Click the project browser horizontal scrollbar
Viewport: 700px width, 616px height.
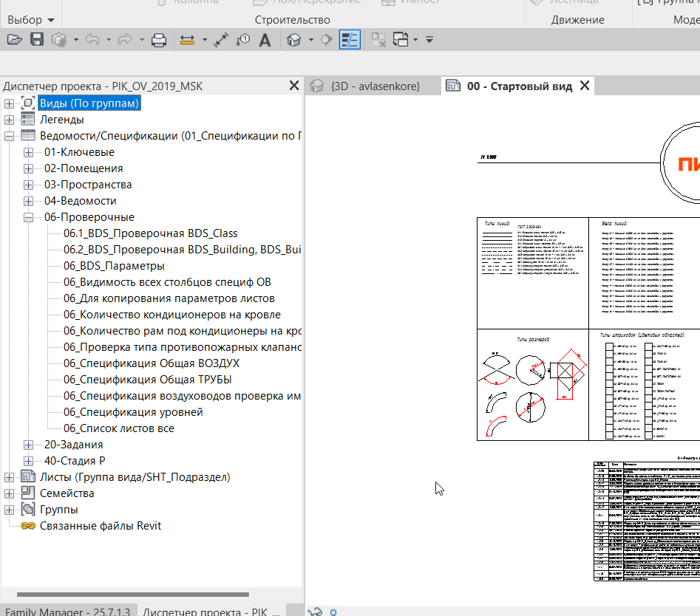[133, 594]
